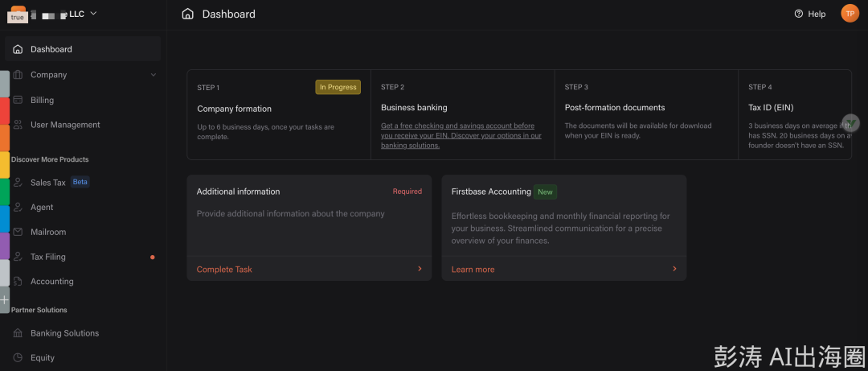
Task: Click the User Management people icon
Action: [18, 125]
